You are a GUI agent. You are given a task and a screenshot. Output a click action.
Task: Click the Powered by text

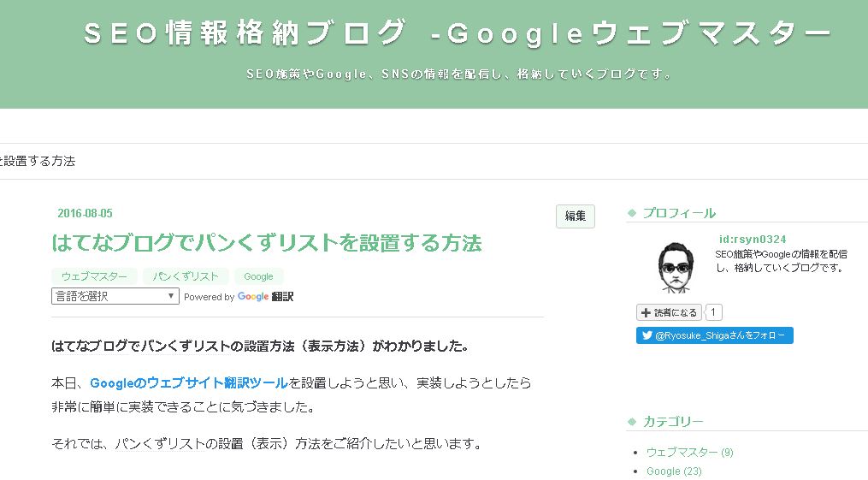coord(210,297)
